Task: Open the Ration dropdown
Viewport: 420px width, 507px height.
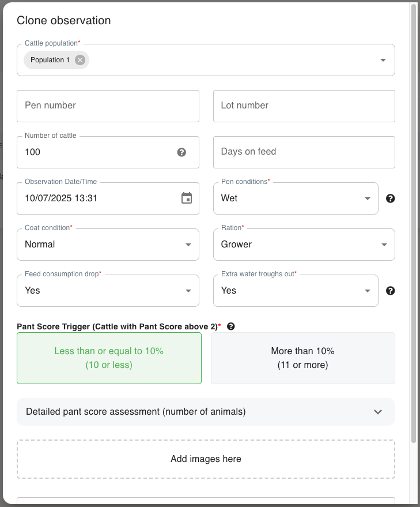Action: [384, 245]
